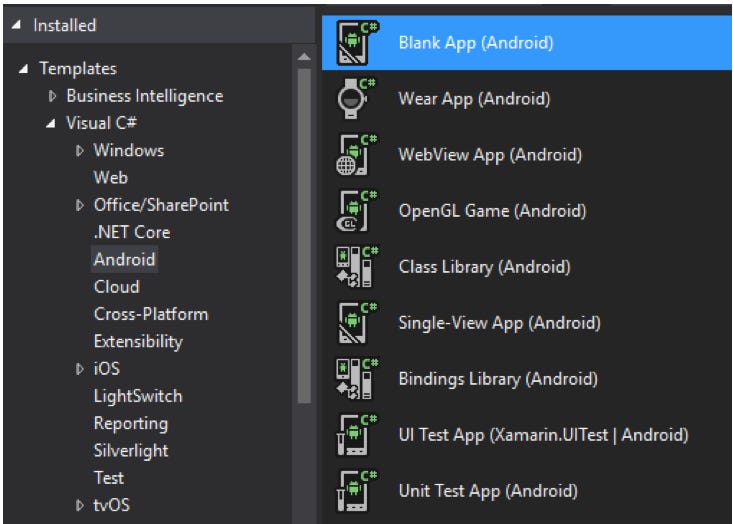Collapse the Installed section arrow
Screen dimensions: 733x524
pyautogui.click(x=16, y=25)
